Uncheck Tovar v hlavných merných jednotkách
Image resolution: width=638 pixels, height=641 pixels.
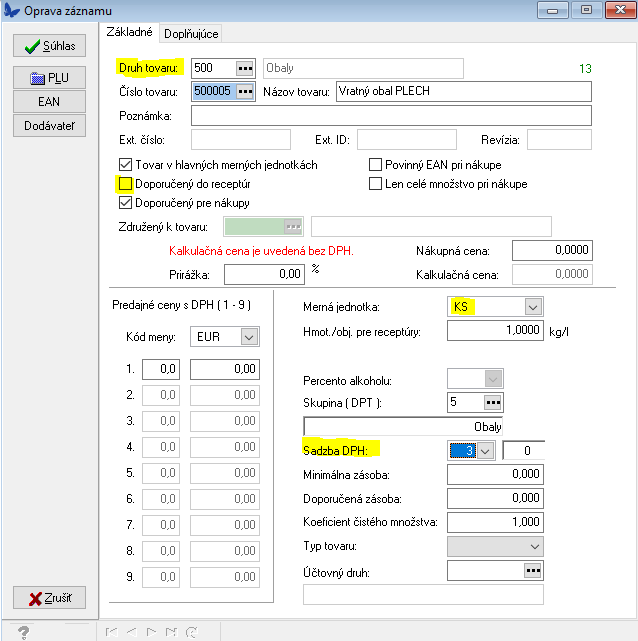(125, 165)
